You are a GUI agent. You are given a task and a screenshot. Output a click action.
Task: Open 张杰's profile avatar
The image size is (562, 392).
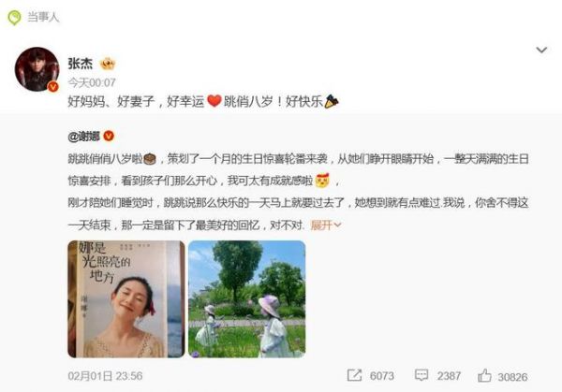37,69
